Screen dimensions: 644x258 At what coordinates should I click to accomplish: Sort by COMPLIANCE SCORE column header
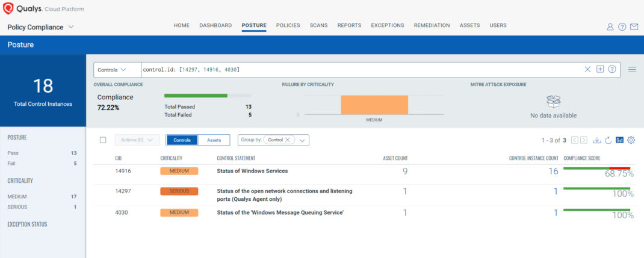(x=582, y=158)
